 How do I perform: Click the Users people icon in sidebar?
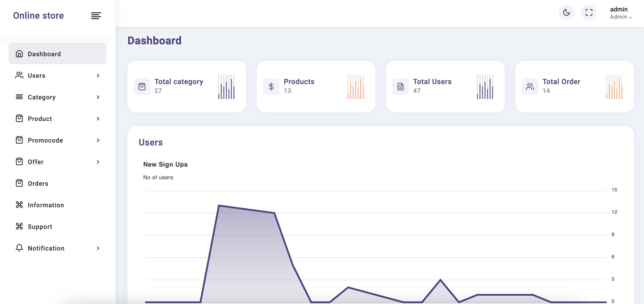click(19, 75)
